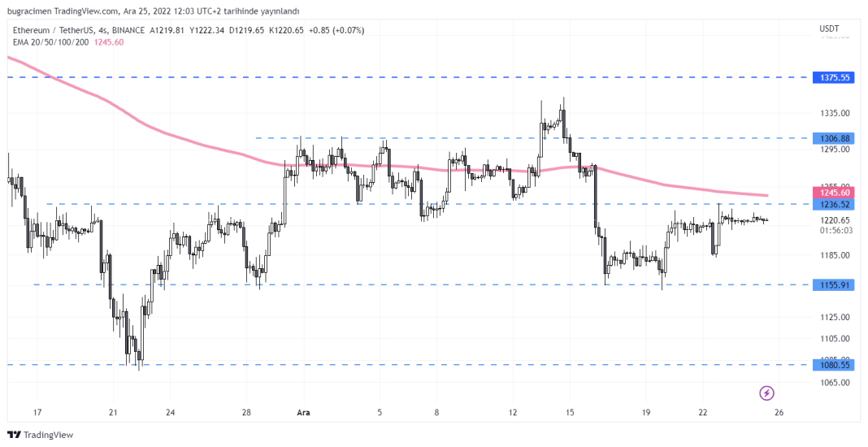Click the 1236.52 price level label
Screen dimensions: 868x447
pos(835,204)
